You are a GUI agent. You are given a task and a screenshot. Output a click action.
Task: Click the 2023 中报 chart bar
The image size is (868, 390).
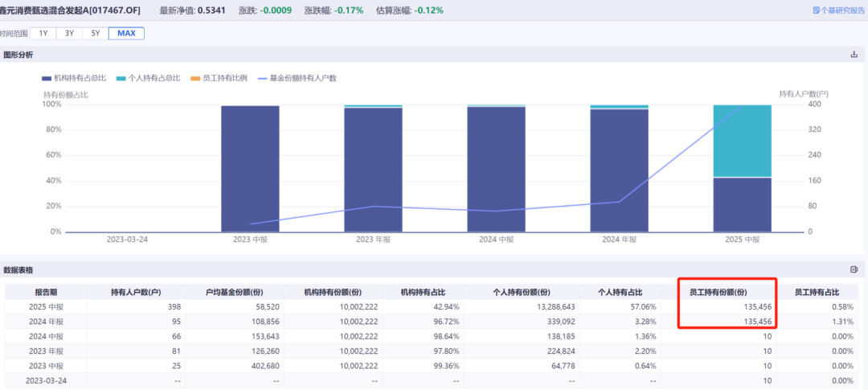pyautogui.click(x=250, y=169)
